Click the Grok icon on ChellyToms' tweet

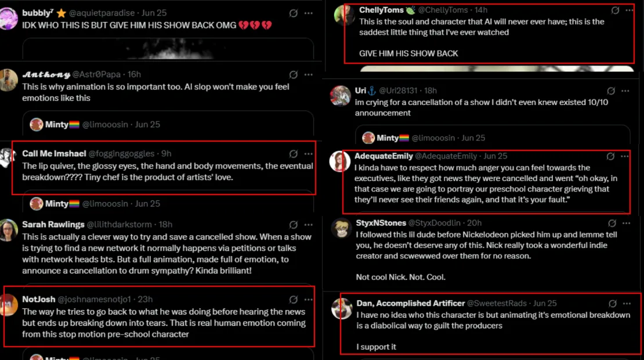click(x=615, y=10)
